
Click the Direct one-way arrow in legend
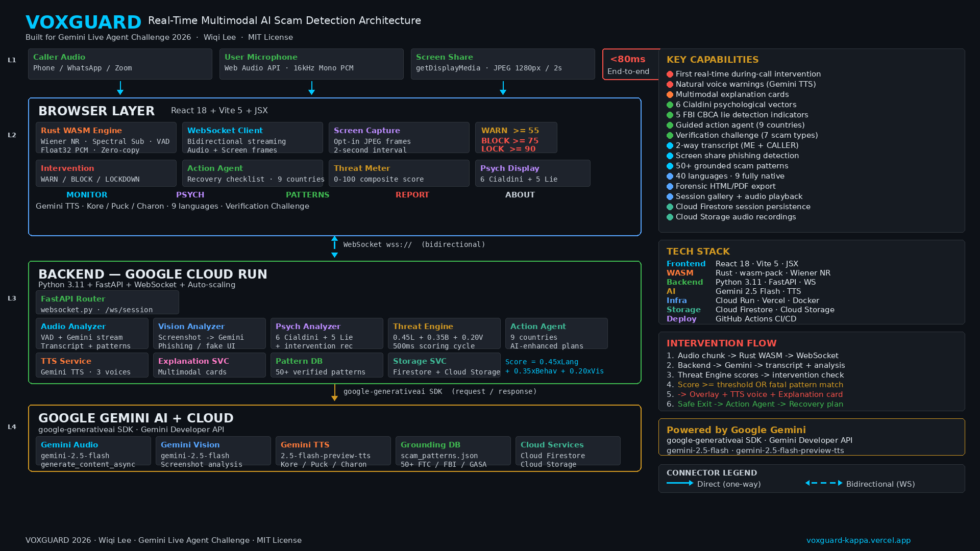click(x=679, y=483)
